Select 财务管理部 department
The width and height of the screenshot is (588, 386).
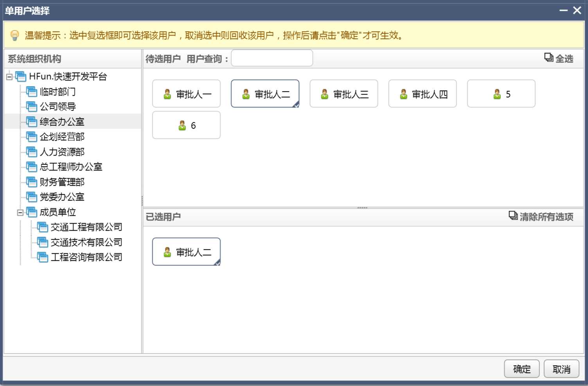[62, 182]
